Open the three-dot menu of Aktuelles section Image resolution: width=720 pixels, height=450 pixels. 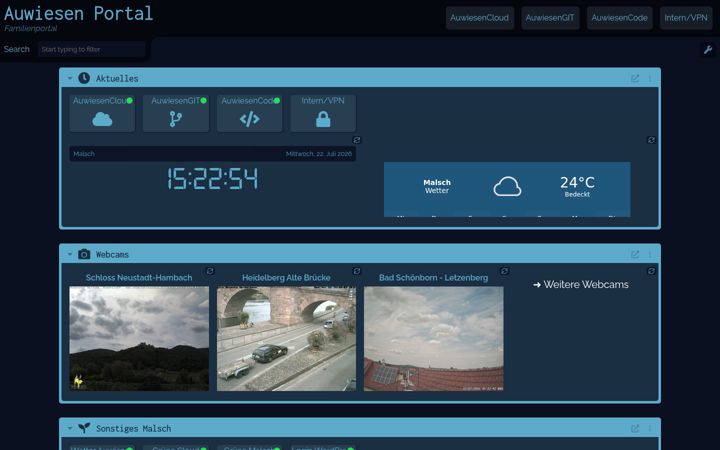pyautogui.click(x=650, y=79)
